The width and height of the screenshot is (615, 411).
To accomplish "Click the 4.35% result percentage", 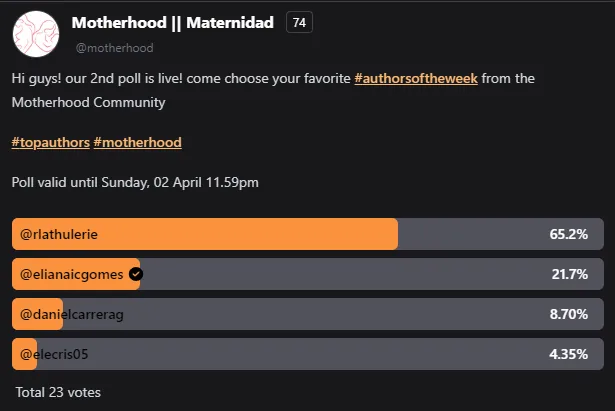I will coord(568,354).
